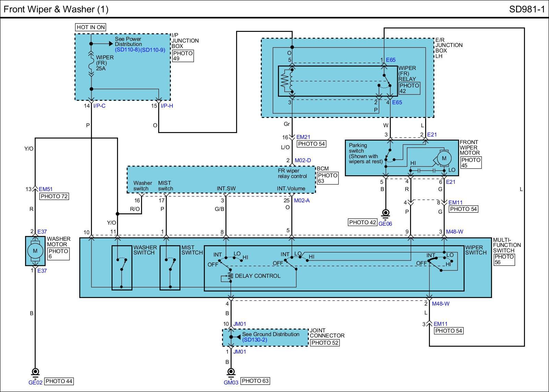
Task: Click the GE02 ground symbol
Action: click(35, 372)
